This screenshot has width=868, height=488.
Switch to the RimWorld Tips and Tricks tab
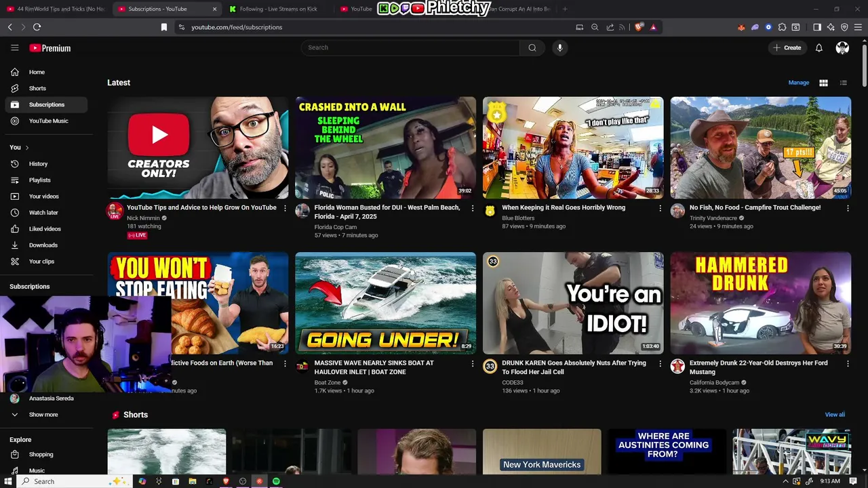click(x=56, y=9)
